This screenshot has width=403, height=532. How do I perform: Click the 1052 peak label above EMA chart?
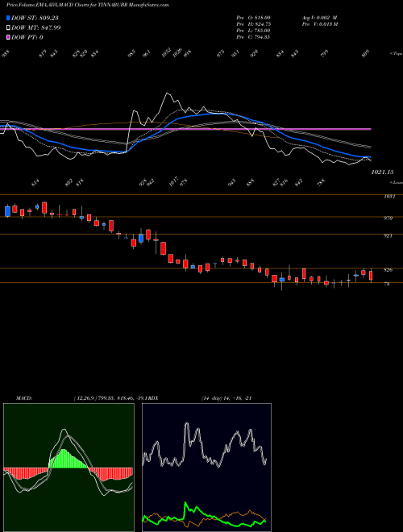166,53
